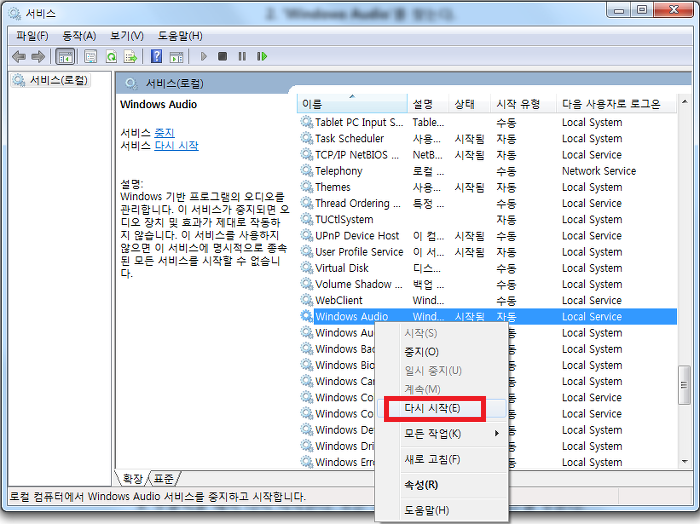Select the Virtual Disk service row
700x524 pixels.
point(488,268)
